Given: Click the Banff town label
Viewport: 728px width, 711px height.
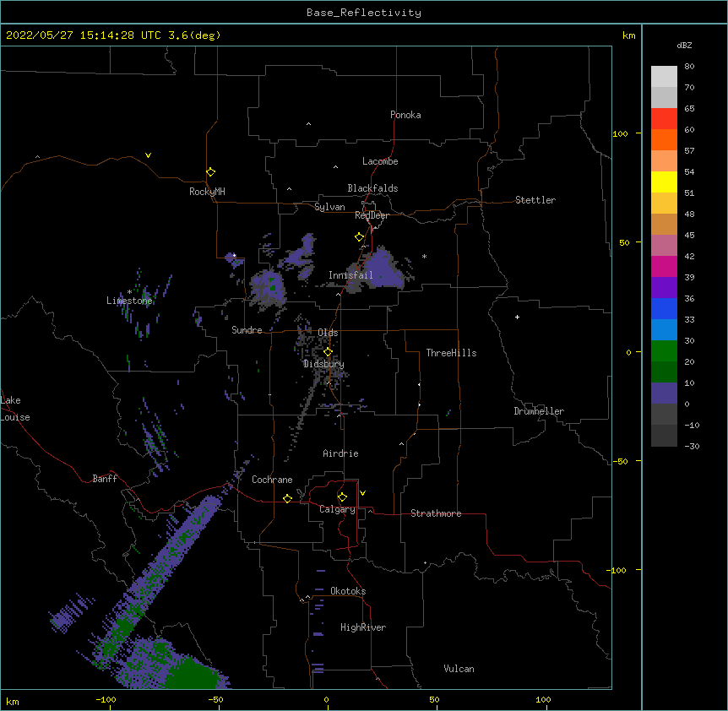Looking at the screenshot, I should (x=105, y=479).
